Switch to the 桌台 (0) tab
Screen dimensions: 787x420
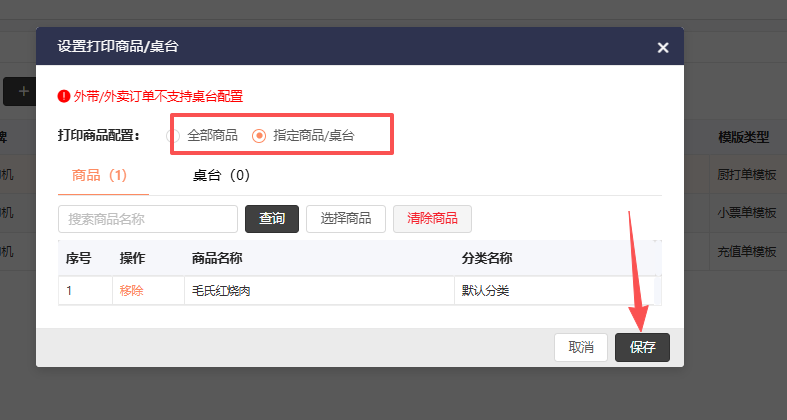click(221, 175)
